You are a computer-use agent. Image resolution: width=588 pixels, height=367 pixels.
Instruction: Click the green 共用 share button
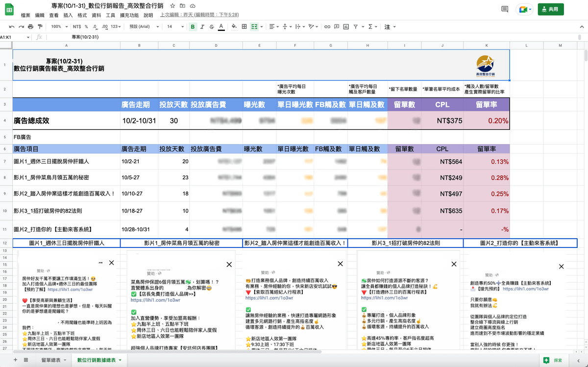(x=550, y=9)
